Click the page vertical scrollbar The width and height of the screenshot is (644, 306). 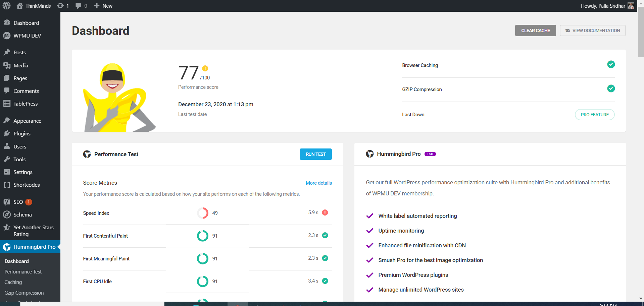[x=641, y=32]
